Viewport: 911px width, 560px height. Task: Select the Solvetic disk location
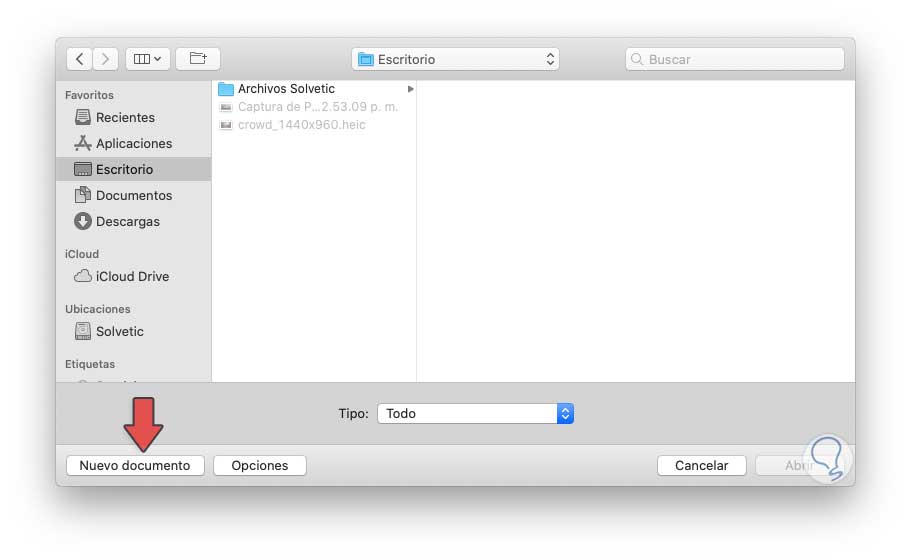pyautogui.click(x=134, y=332)
